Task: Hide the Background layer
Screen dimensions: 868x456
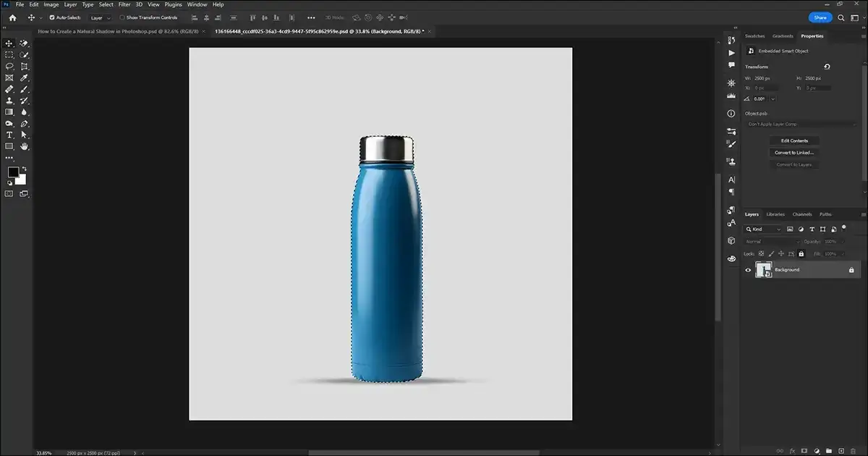Action: pyautogui.click(x=748, y=269)
